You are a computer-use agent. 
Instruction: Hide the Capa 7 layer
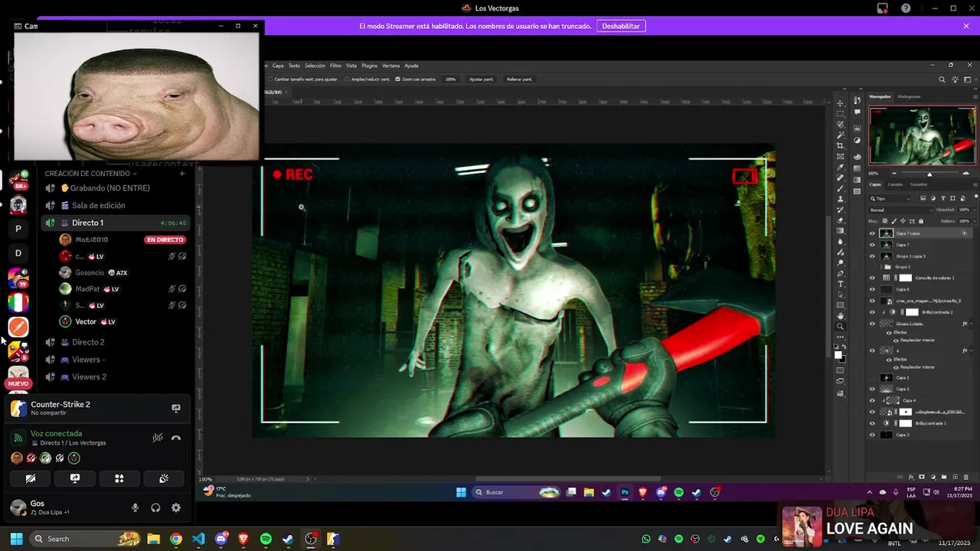point(872,245)
